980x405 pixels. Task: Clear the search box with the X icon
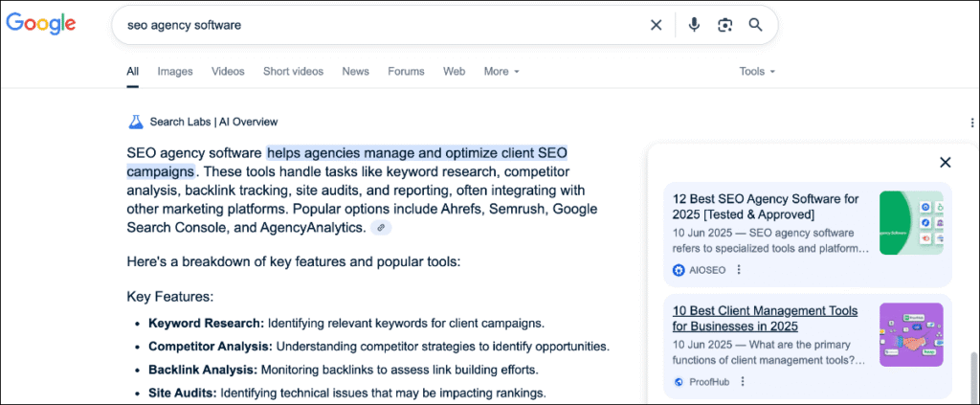(656, 25)
